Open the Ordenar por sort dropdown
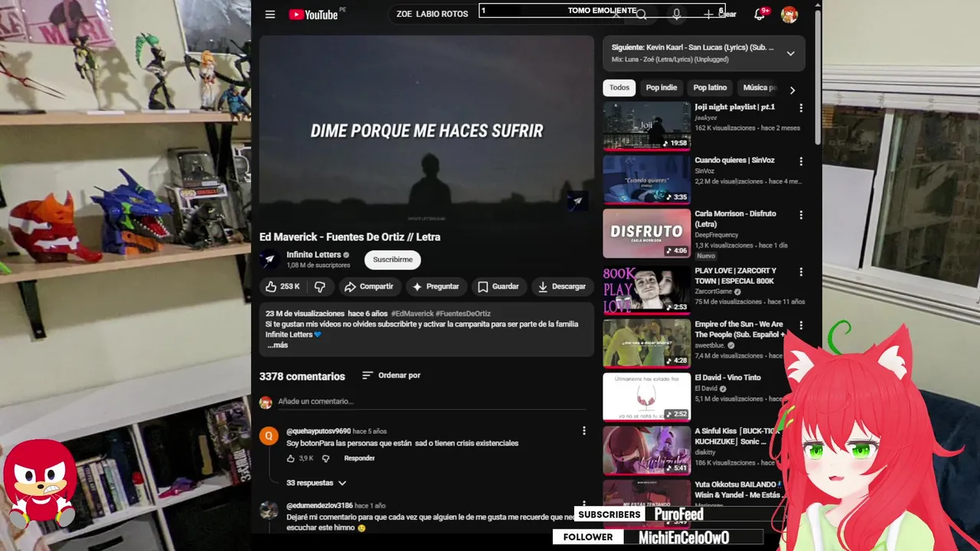The height and width of the screenshot is (551, 980). click(391, 376)
